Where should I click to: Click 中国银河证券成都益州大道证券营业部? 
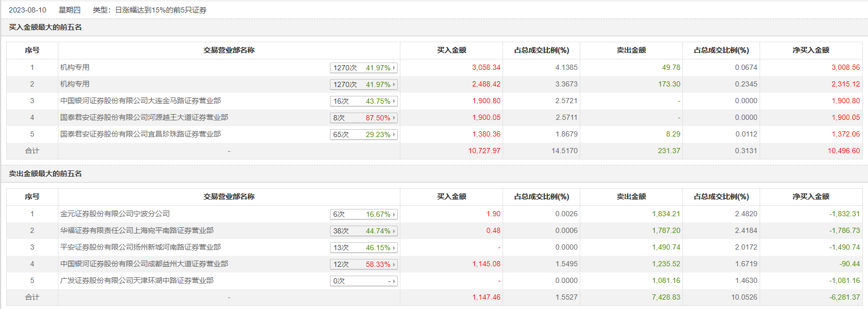tap(144, 264)
